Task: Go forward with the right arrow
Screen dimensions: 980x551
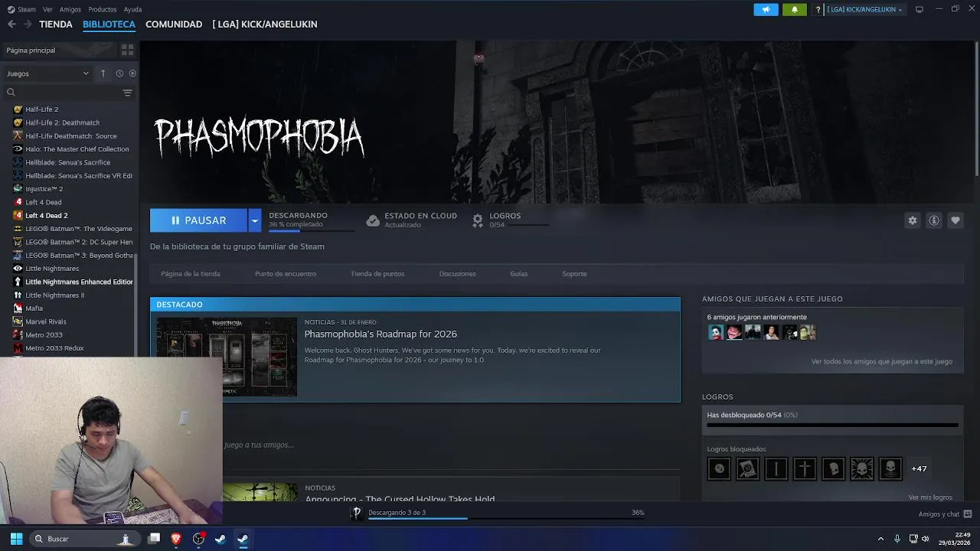Action: click(28, 24)
